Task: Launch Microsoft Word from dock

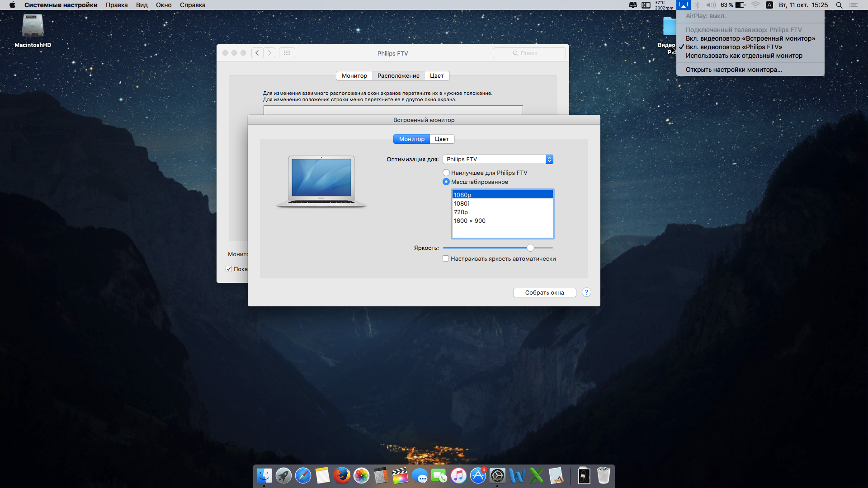Action: click(517, 475)
